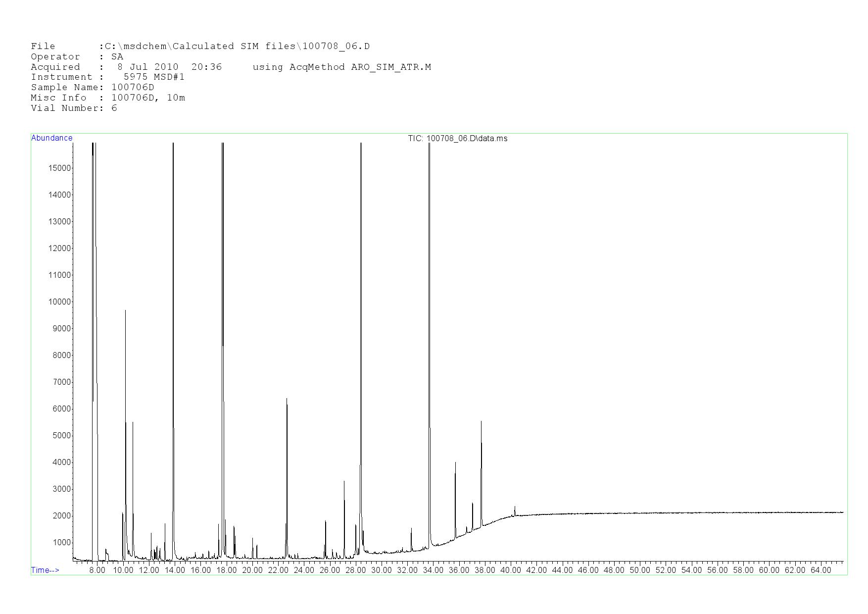Click the 40.00 time axis tick label
868x614 pixels.
click(x=510, y=570)
